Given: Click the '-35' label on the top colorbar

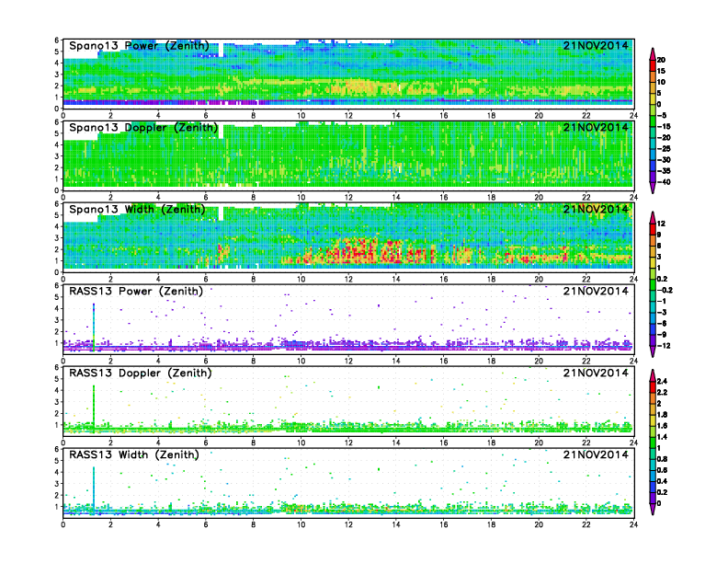Looking at the screenshot, I should [x=664, y=171].
